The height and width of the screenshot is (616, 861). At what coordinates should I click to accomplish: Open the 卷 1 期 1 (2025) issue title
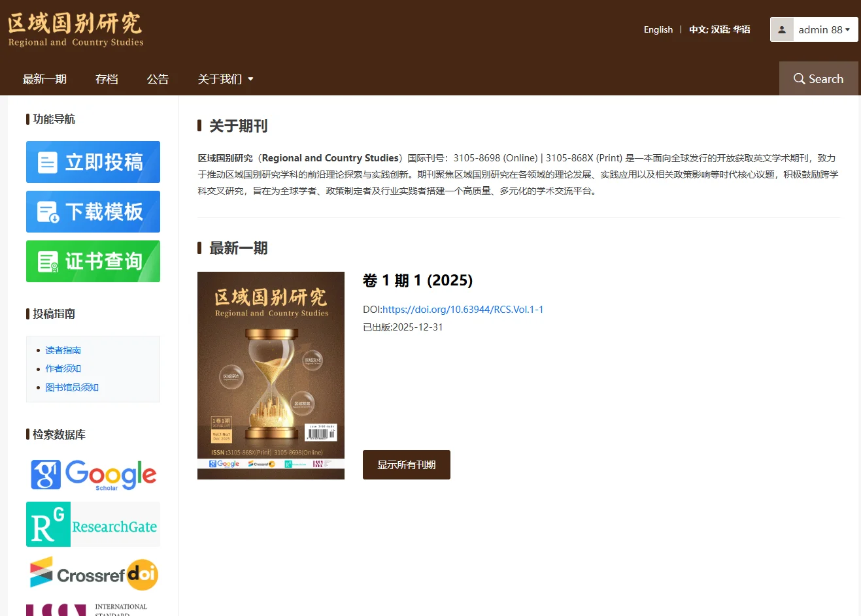click(x=418, y=280)
